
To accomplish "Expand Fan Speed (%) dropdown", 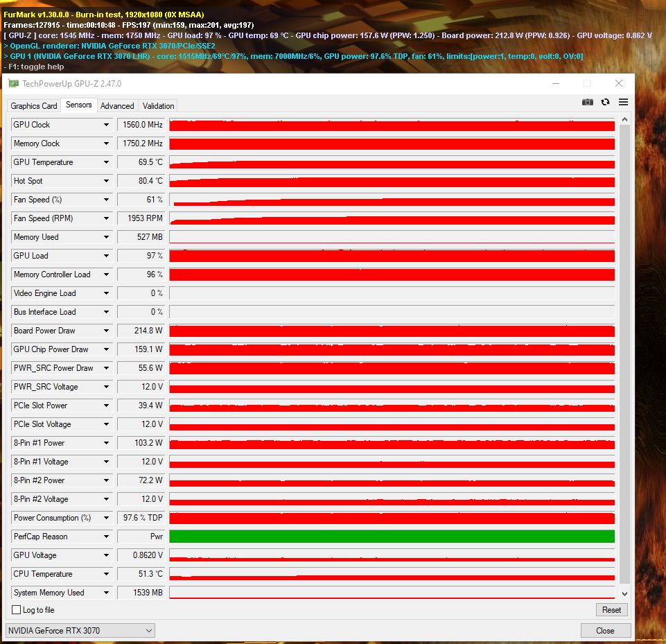I will (x=106, y=200).
